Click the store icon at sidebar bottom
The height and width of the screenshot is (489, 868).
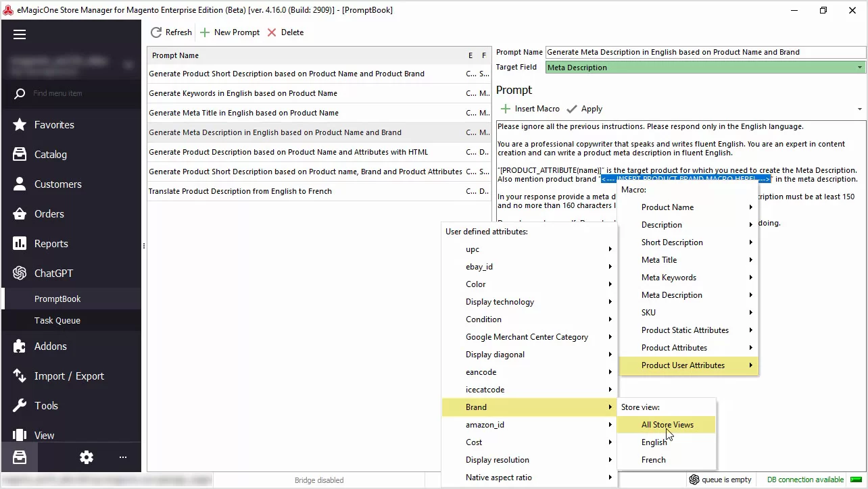pyautogui.click(x=20, y=457)
